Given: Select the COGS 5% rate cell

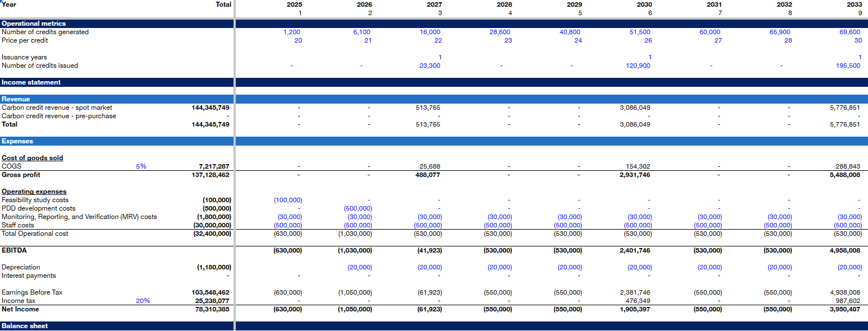Looking at the screenshot, I should (141, 166).
